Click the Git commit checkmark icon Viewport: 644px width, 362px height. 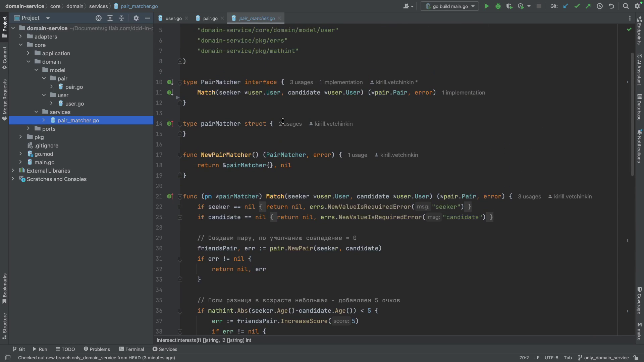[577, 6]
